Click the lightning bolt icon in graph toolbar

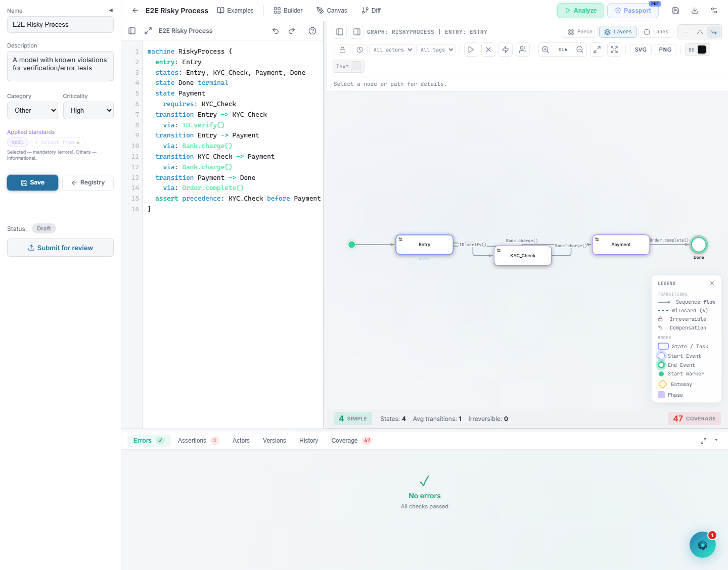(x=505, y=50)
